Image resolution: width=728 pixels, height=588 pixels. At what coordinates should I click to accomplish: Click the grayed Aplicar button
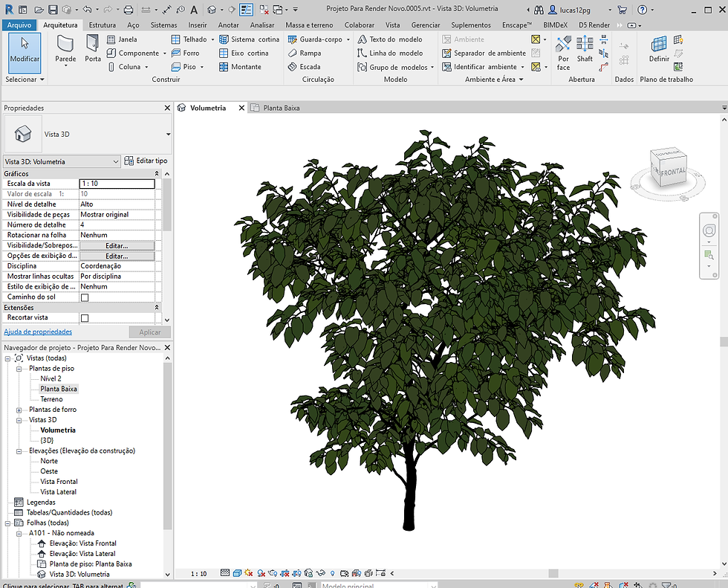tap(149, 332)
